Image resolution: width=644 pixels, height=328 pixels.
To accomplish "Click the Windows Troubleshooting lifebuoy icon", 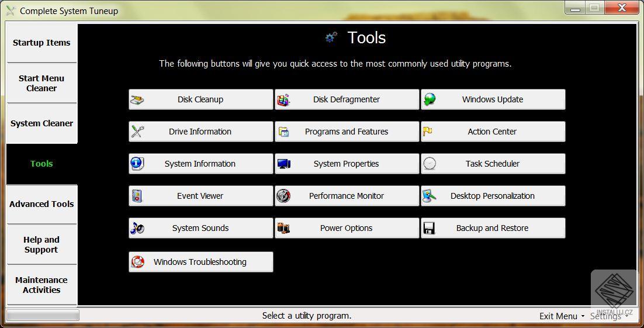I will [x=137, y=262].
